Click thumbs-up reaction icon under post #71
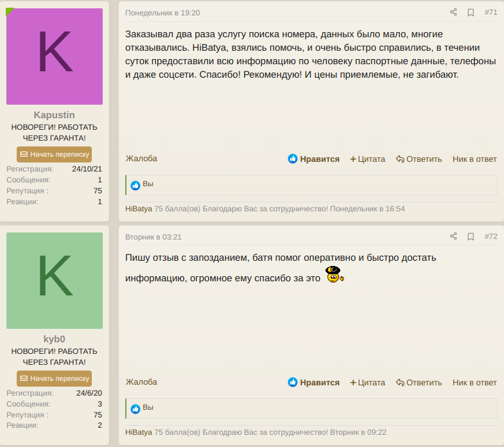The width and height of the screenshot is (504, 447). (x=135, y=185)
